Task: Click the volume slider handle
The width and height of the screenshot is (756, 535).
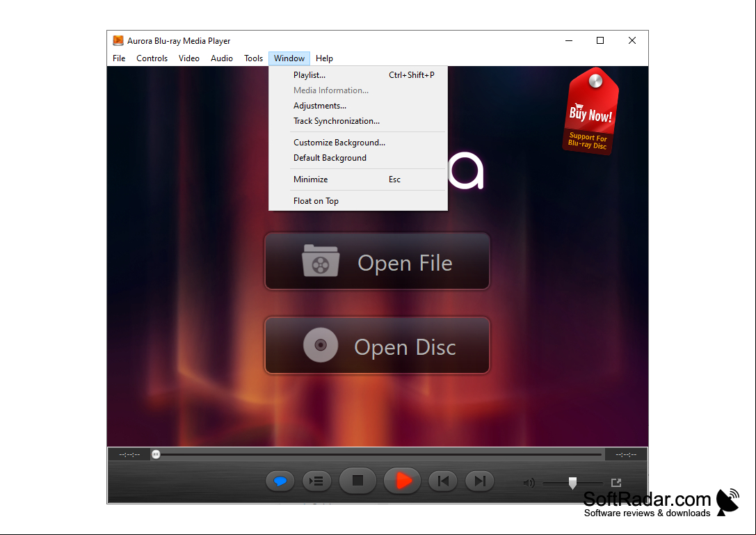Action: 572,483
